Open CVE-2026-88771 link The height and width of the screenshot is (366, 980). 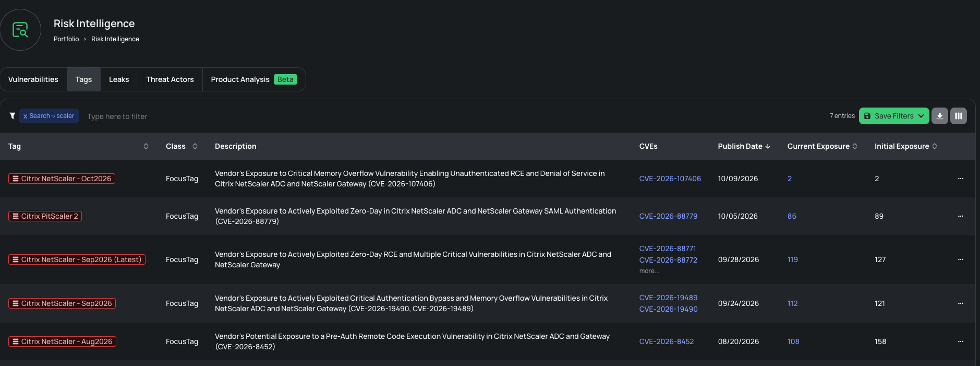pyautogui.click(x=668, y=249)
